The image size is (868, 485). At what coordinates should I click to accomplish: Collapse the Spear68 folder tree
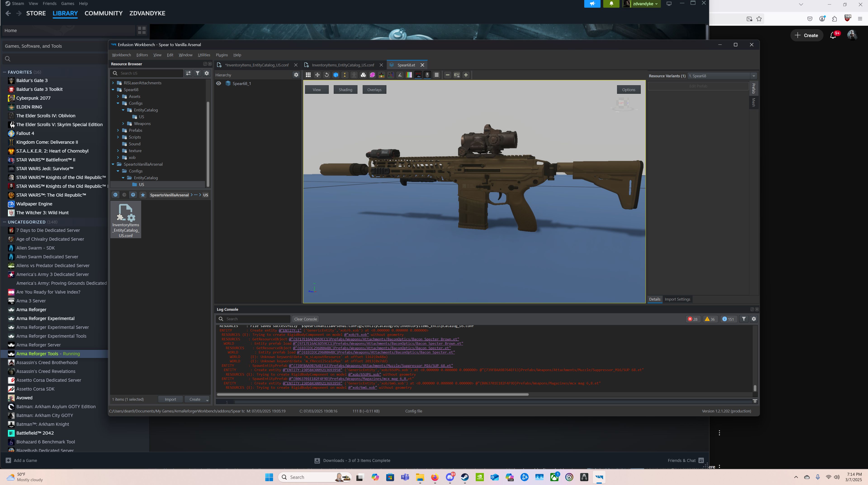pos(113,89)
